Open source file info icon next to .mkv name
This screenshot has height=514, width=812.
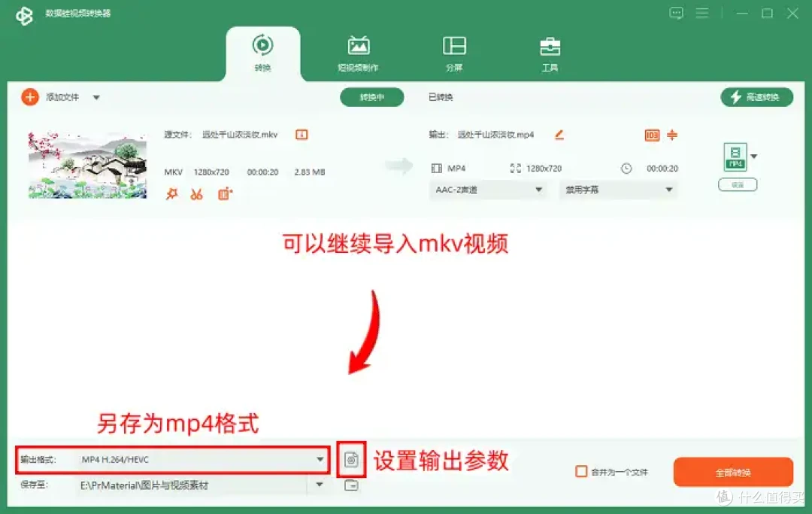[x=301, y=135]
